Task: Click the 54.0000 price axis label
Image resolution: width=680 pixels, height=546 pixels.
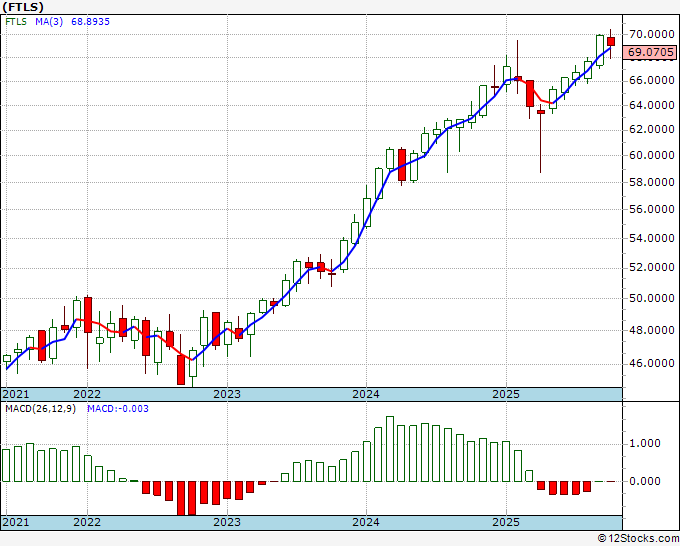Action: point(651,238)
